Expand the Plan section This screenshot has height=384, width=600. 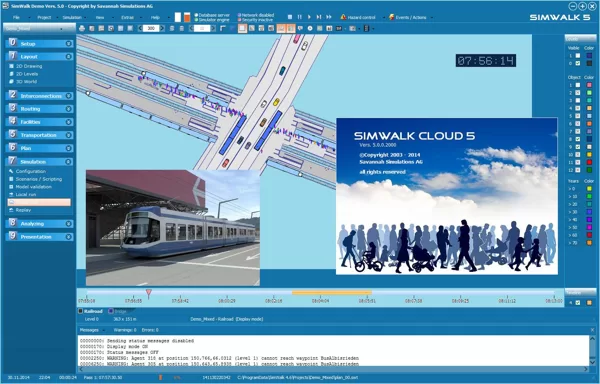pos(68,148)
